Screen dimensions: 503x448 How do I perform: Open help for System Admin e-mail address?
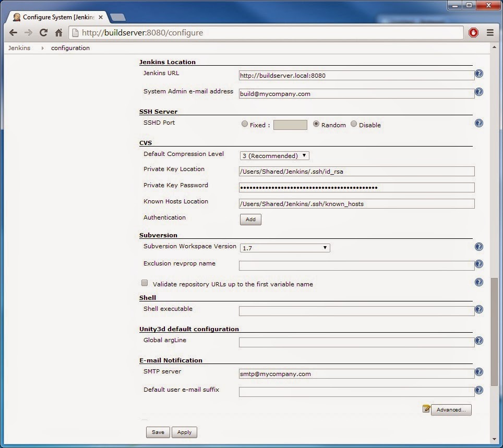(x=478, y=92)
